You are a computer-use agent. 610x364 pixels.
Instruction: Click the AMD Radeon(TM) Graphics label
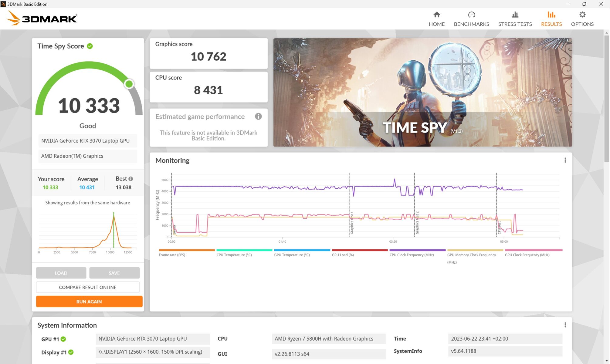coord(88,156)
